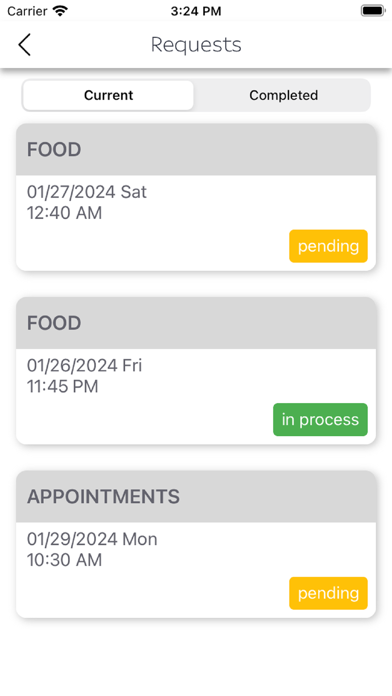Open the FOOD request dated 01/27/2024
392x696 pixels.
(x=196, y=197)
